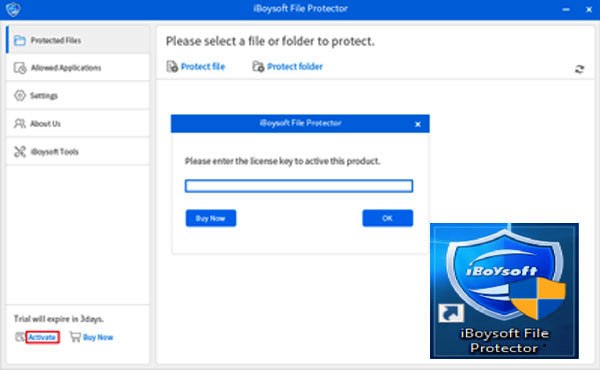Minimize the iBoysoft File Protector window
600x370 pixels.
566,10
